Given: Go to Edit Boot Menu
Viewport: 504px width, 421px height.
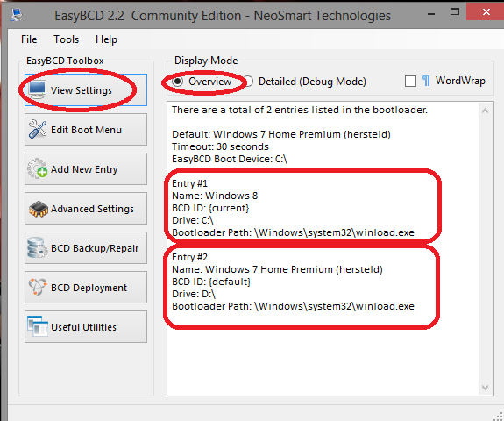Looking at the screenshot, I should (x=86, y=129).
